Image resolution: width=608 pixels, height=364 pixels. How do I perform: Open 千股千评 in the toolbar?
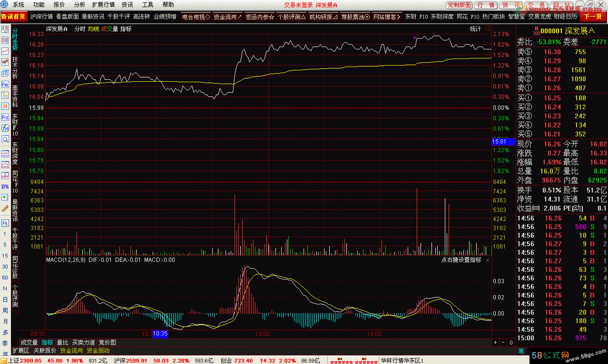118,17
